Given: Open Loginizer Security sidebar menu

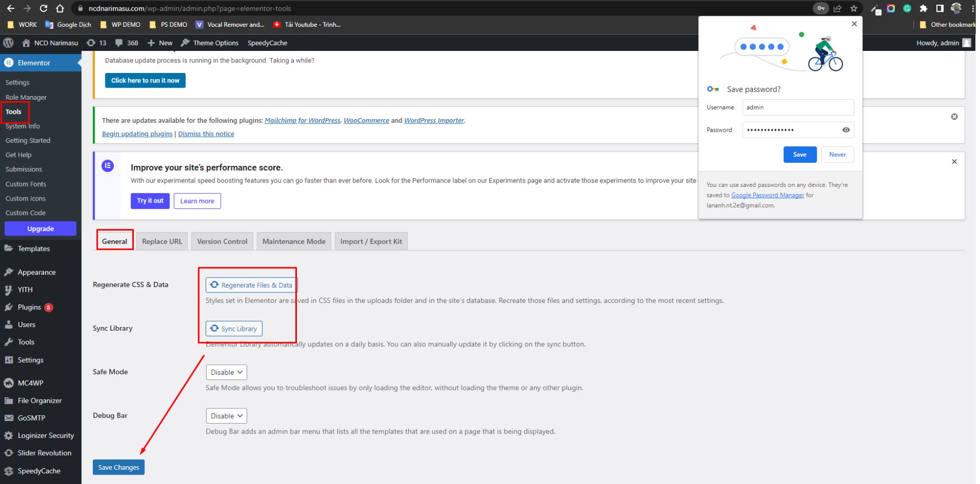Looking at the screenshot, I should pos(41,435).
